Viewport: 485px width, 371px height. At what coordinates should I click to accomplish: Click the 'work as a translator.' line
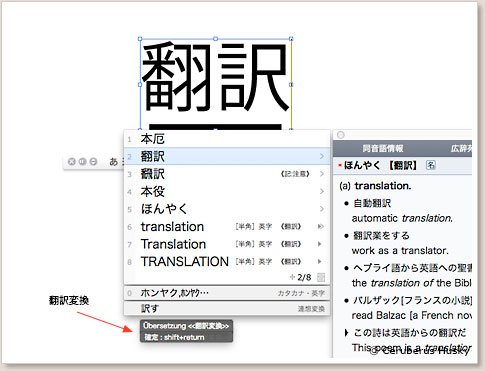point(400,250)
